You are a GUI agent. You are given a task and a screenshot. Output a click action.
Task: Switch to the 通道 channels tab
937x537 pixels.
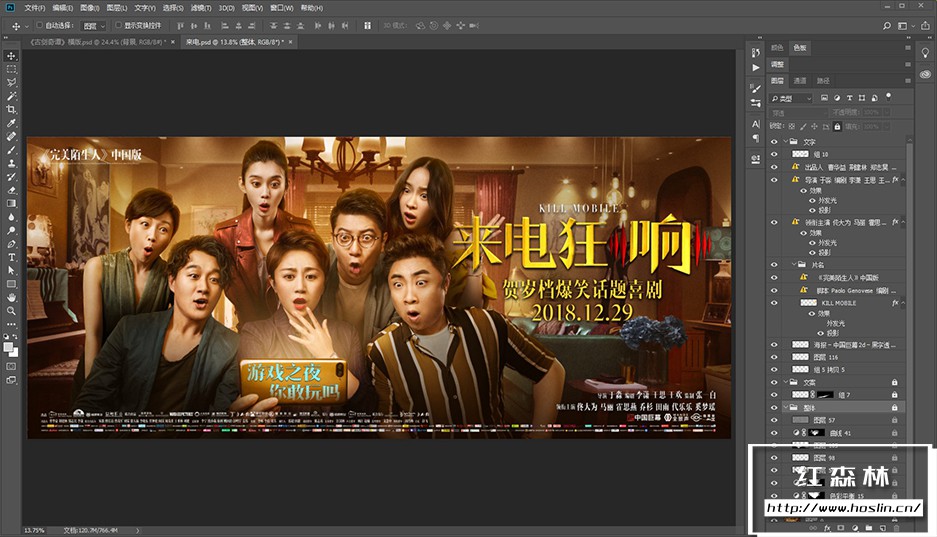click(x=800, y=81)
